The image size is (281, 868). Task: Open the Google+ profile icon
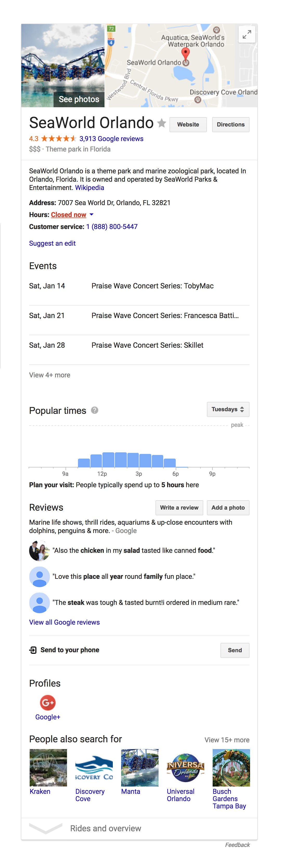pos(48,702)
